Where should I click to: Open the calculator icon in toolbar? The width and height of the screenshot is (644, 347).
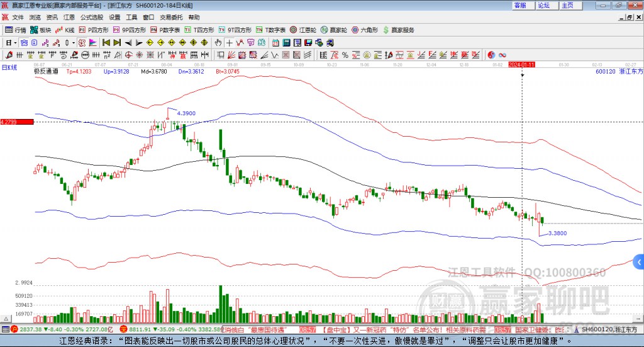287,43
